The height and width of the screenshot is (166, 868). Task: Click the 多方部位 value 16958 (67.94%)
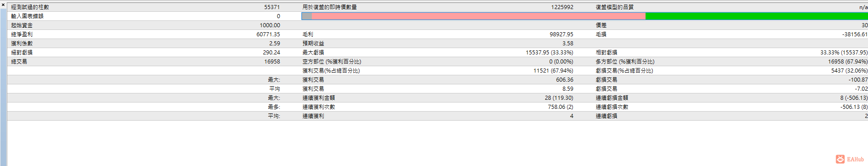(848, 62)
